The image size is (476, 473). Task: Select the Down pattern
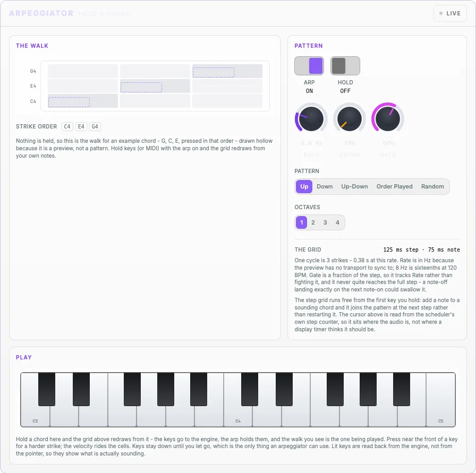[325, 186]
